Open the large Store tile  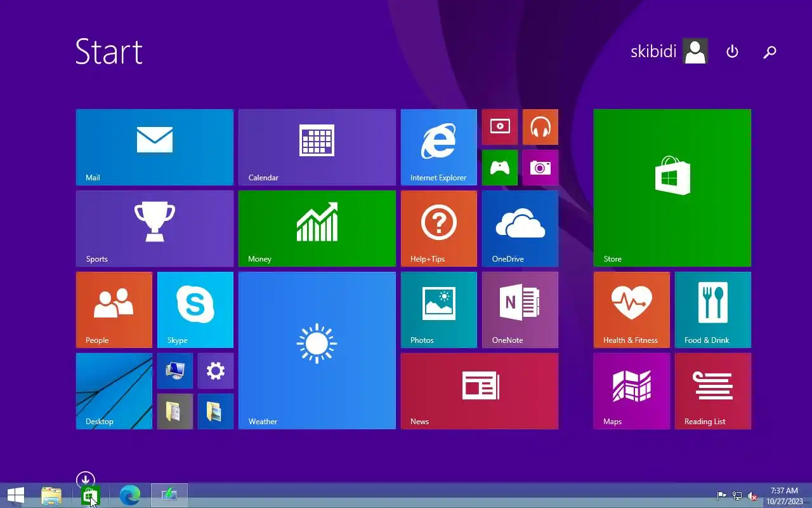coord(672,188)
